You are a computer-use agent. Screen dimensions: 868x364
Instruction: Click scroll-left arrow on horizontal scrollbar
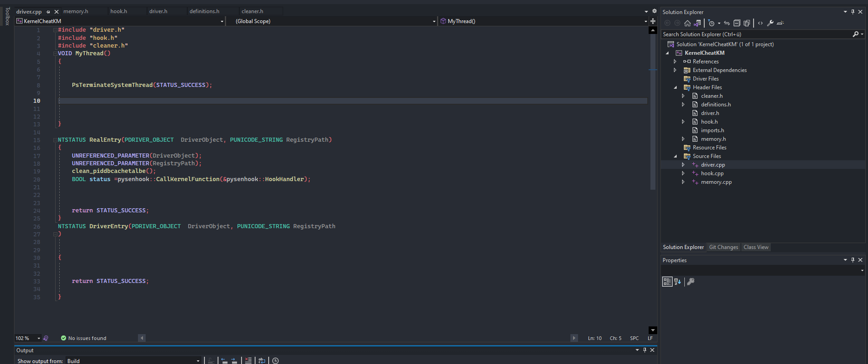click(142, 338)
